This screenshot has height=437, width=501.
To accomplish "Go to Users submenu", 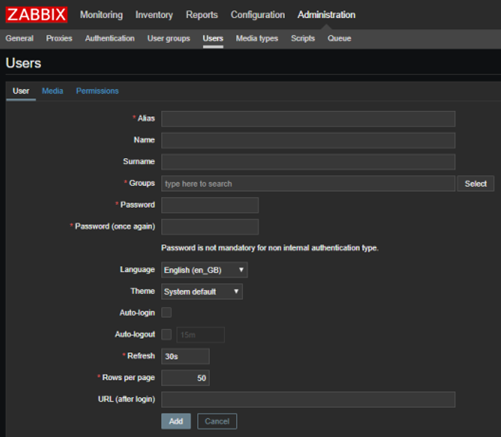I will (x=213, y=38).
